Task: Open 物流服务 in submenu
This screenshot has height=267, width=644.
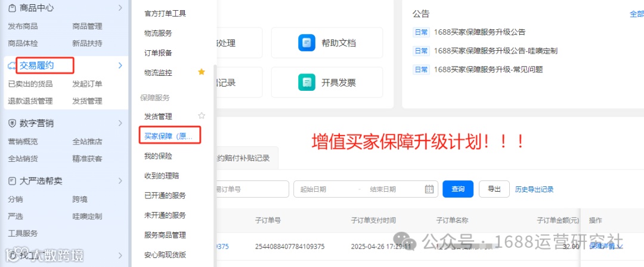Action: (x=158, y=33)
